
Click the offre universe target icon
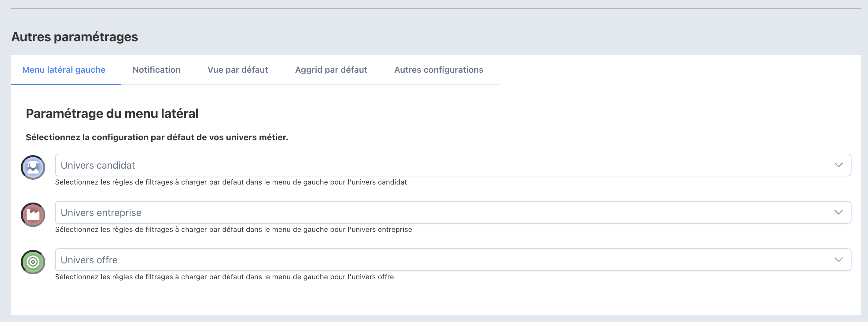[x=33, y=262]
